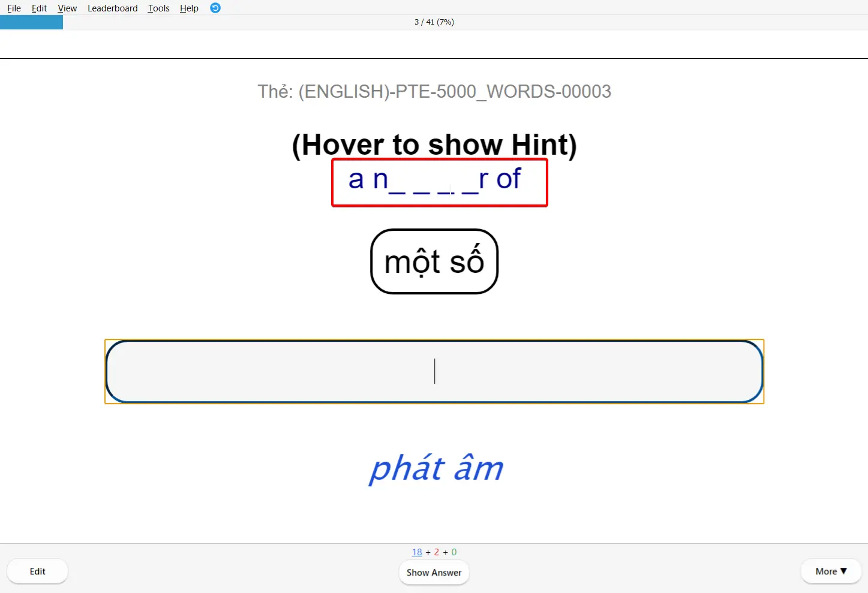
Task: Click the Show Answer button
Action: pos(434,572)
